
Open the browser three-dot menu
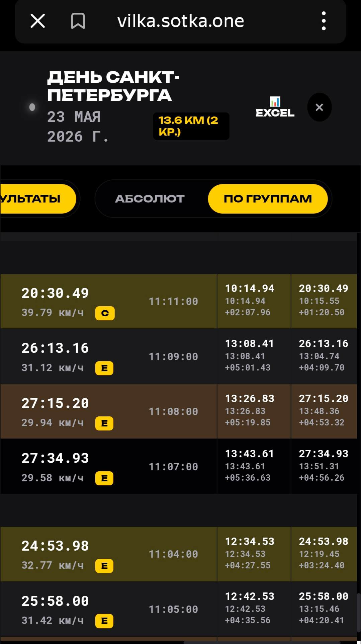pos(324,21)
